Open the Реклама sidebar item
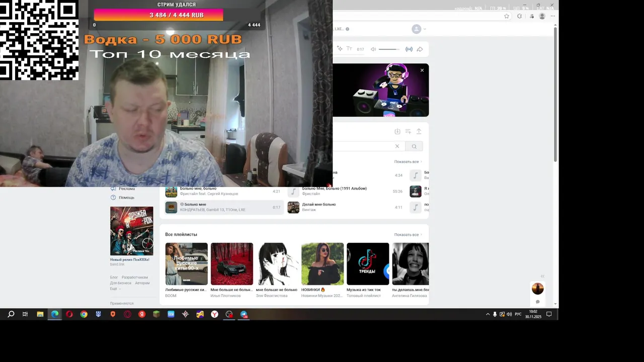The image size is (644, 362). pyautogui.click(x=123, y=189)
